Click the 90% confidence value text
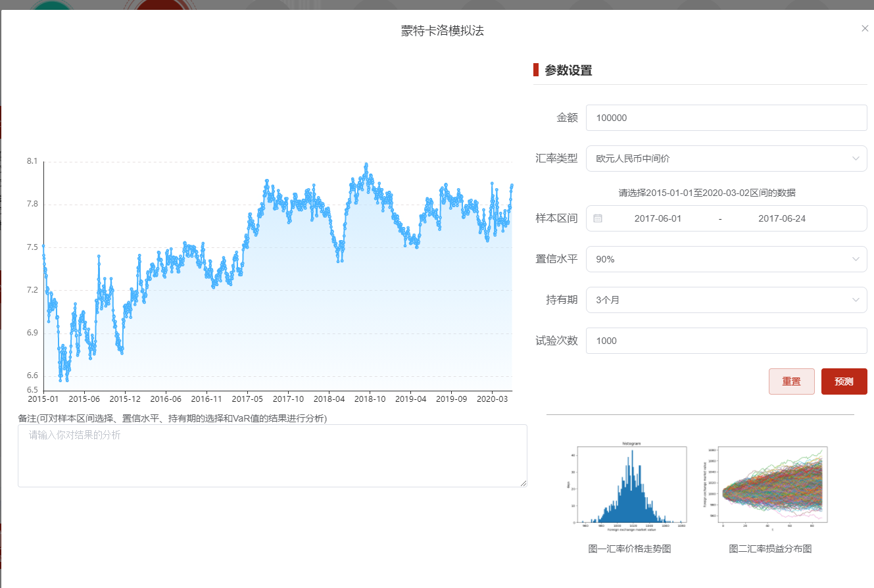Image resolution: width=874 pixels, height=588 pixels. click(x=606, y=259)
